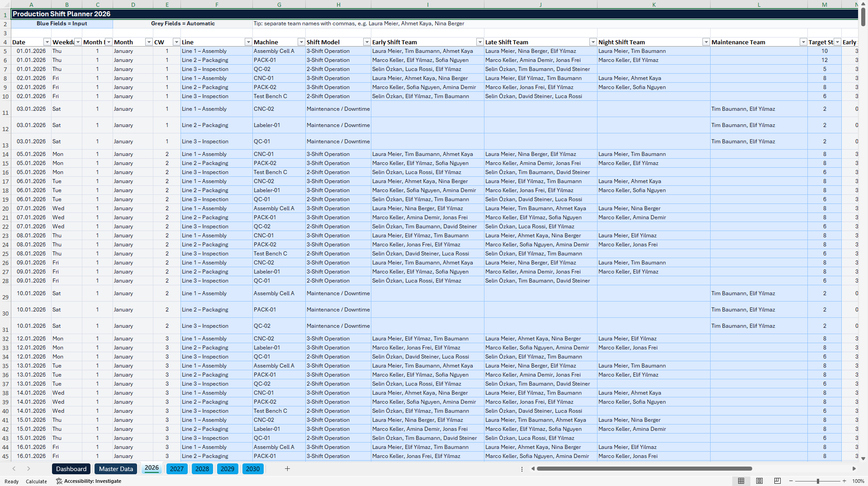868x486 pixels.
Task: Switch to the Master Data sheet tab
Action: click(116, 469)
